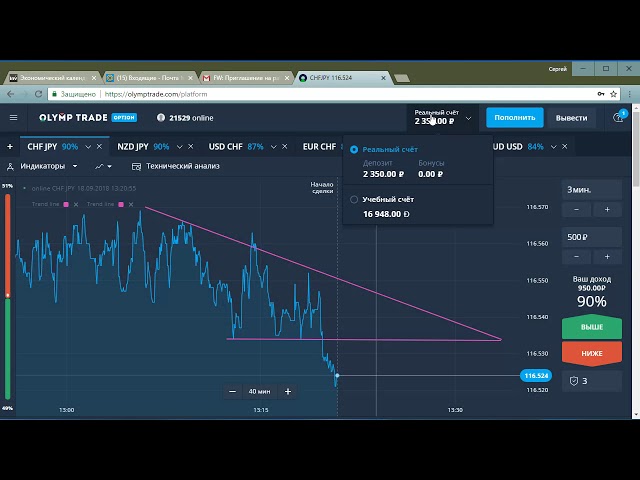
Task: Click the plus icon to add asset tab
Action: [10, 146]
